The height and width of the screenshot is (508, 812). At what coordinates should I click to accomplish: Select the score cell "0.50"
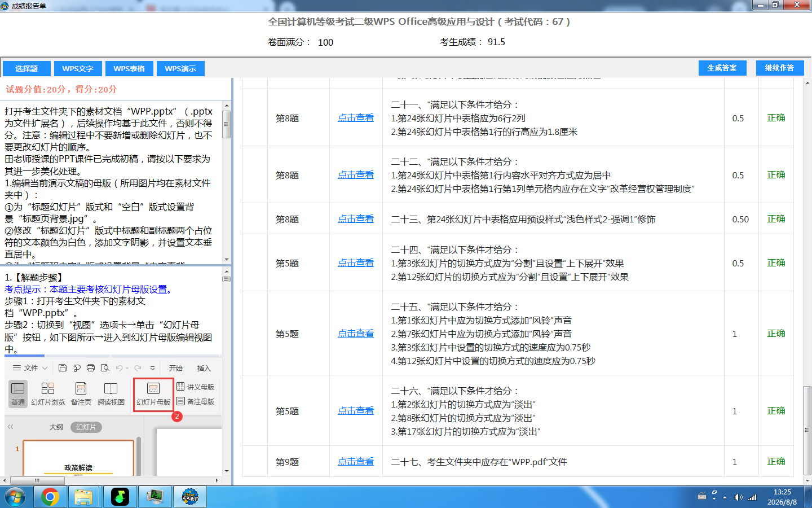pyautogui.click(x=740, y=219)
